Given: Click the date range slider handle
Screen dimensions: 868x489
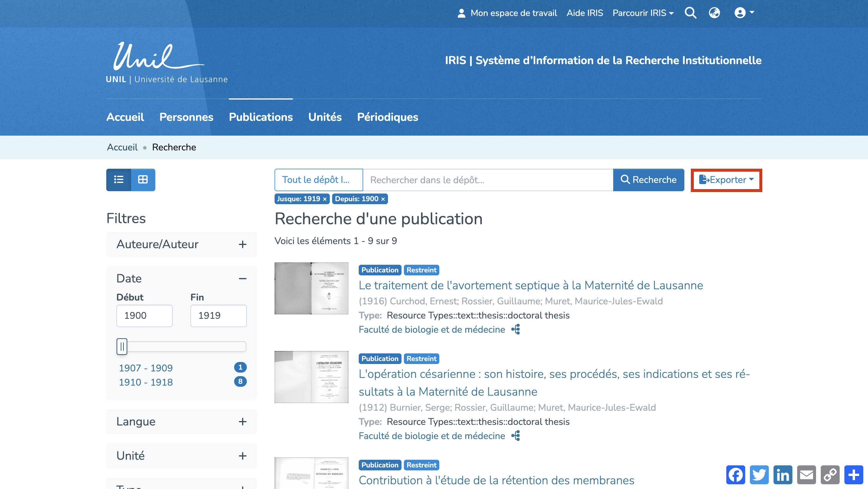Looking at the screenshot, I should [122, 346].
